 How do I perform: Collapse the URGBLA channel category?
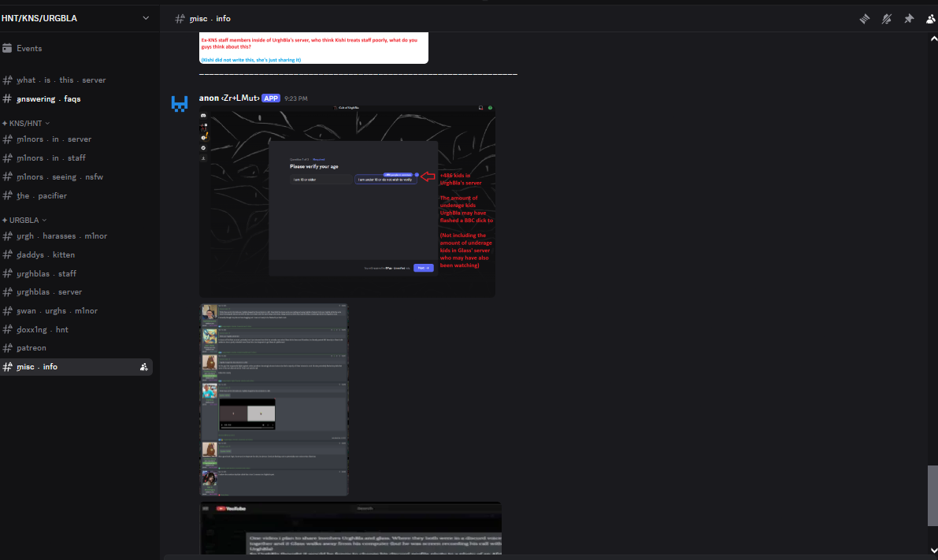pyautogui.click(x=24, y=221)
